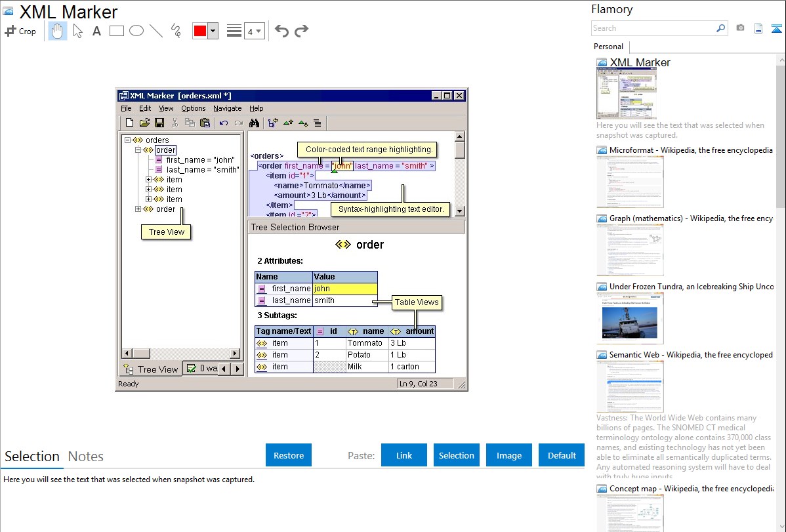Click the Undo arrow in XML Marker toolbar
This screenshot has width=786, height=532.
coord(224,123)
